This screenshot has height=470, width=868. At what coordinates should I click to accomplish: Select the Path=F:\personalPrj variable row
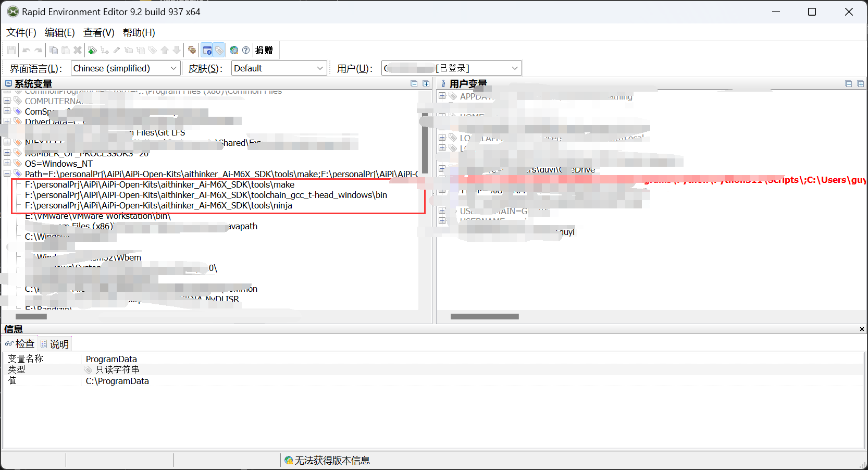tap(221, 174)
